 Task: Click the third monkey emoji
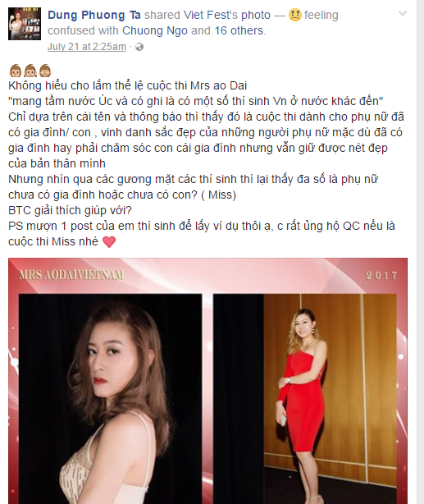point(45,71)
